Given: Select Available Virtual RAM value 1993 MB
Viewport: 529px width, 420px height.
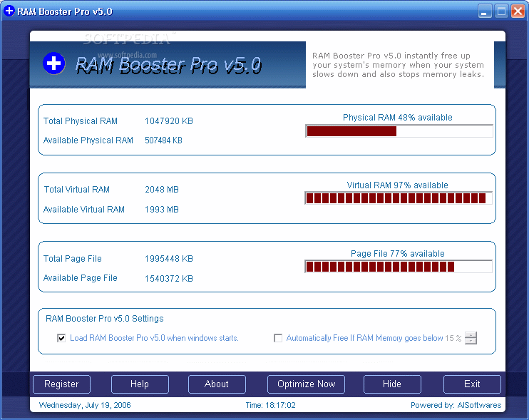Looking at the screenshot, I should coord(162,210).
